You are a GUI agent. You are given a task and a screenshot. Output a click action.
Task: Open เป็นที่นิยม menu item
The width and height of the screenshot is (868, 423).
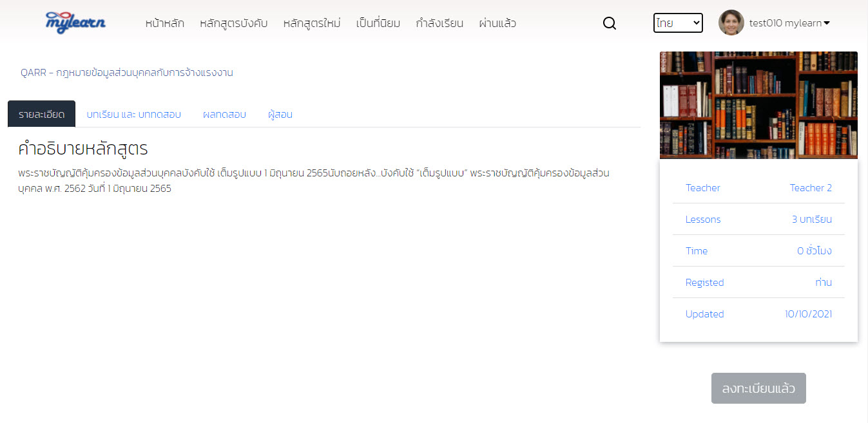(x=378, y=23)
